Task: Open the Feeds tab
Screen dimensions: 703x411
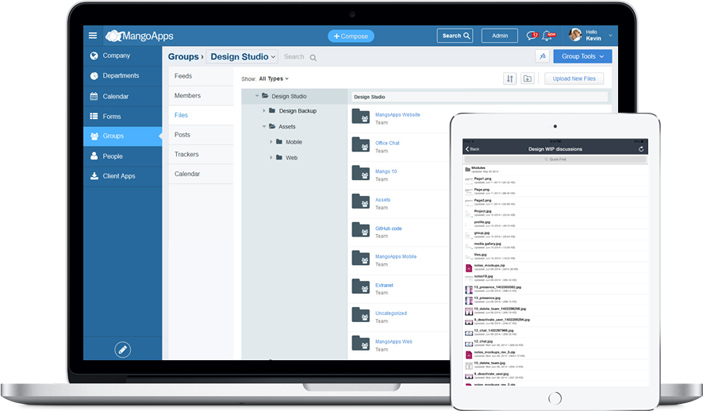Action: click(201, 76)
